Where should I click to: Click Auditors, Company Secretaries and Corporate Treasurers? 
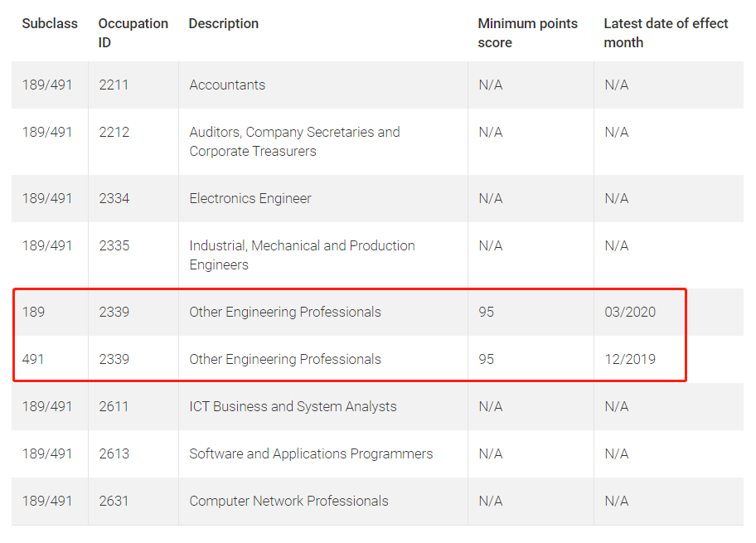[294, 142]
